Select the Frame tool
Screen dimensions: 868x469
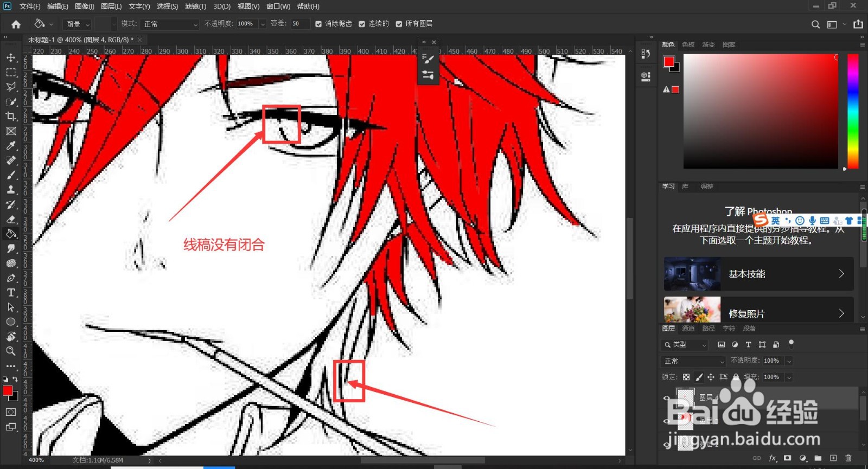pyautogui.click(x=11, y=131)
